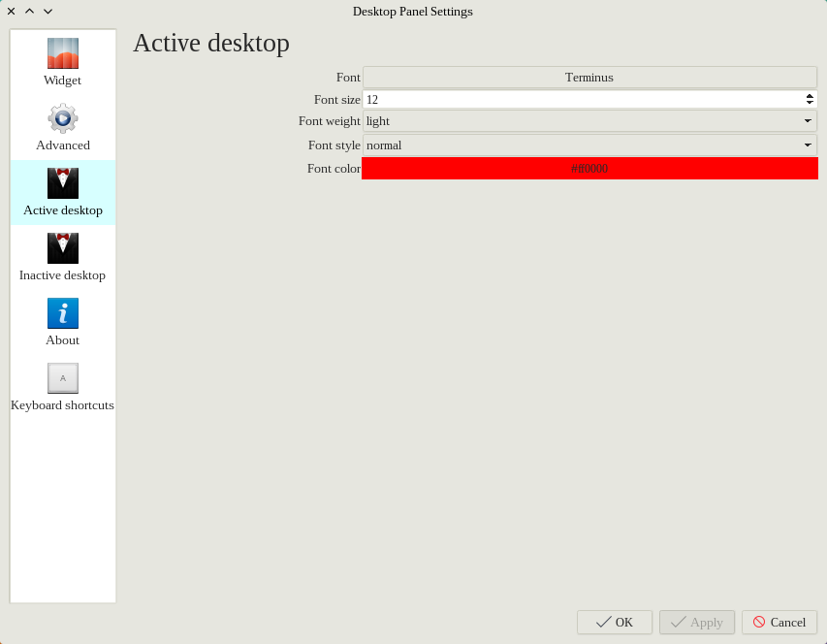The image size is (827, 644).
Task: Switch to the Inactive desktop label
Action: coord(62,275)
